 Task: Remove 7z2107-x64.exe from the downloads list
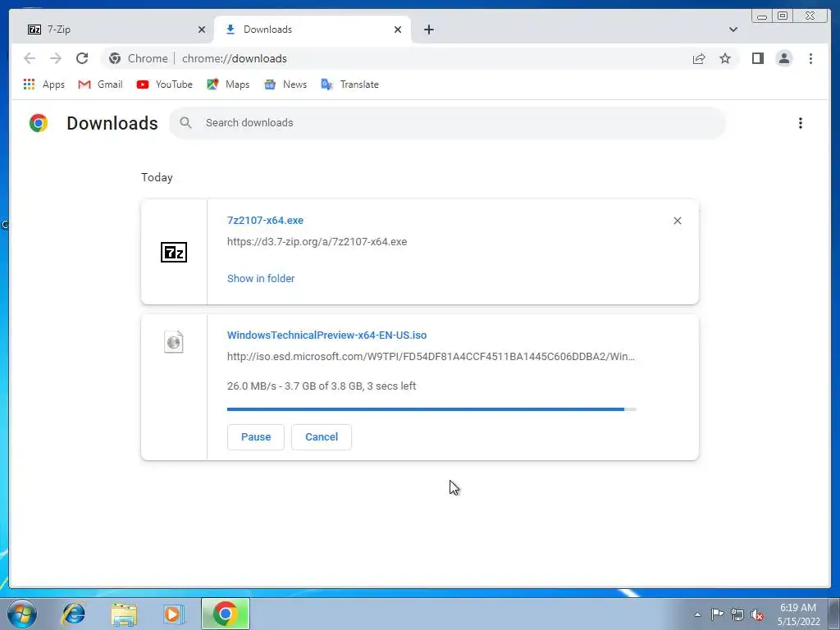tap(677, 221)
